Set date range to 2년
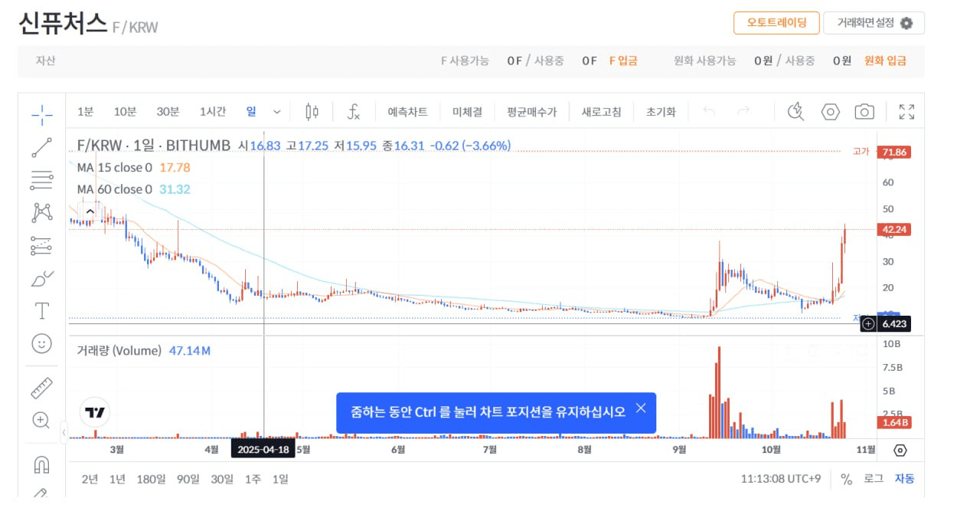The width and height of the screenshot is (980, 508). point(90,479)
